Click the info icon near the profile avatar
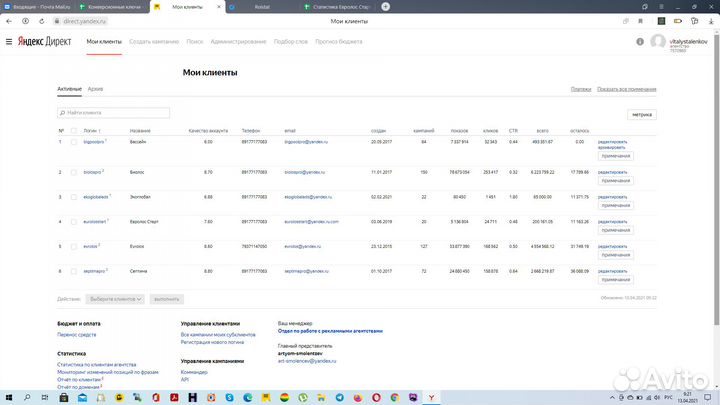 (641, 42)
